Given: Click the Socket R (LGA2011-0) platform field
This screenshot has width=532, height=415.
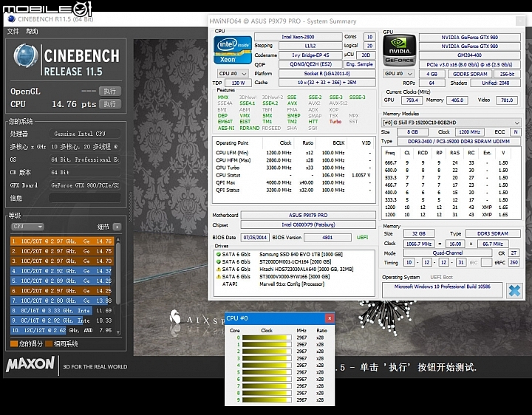Looking at the screenshot, I should tap(327, 73).
